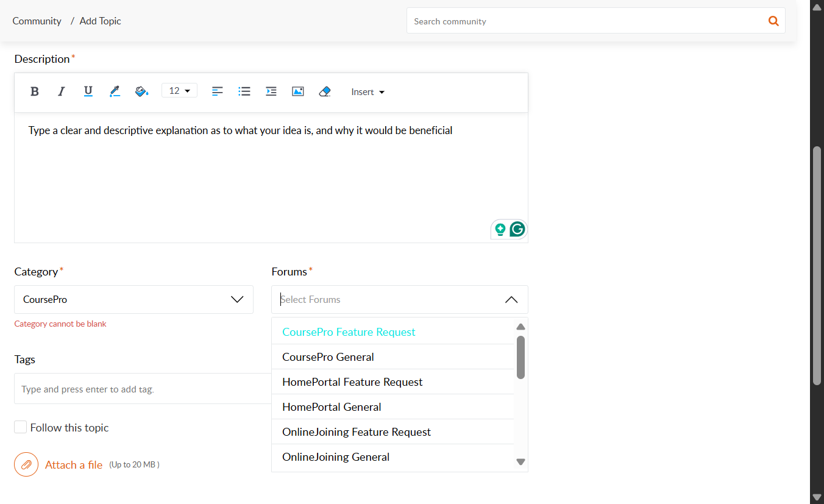Open the font color picker tool
Image resolution: width=824 pixels, height=504 pixels.
(x=115, y=91)
